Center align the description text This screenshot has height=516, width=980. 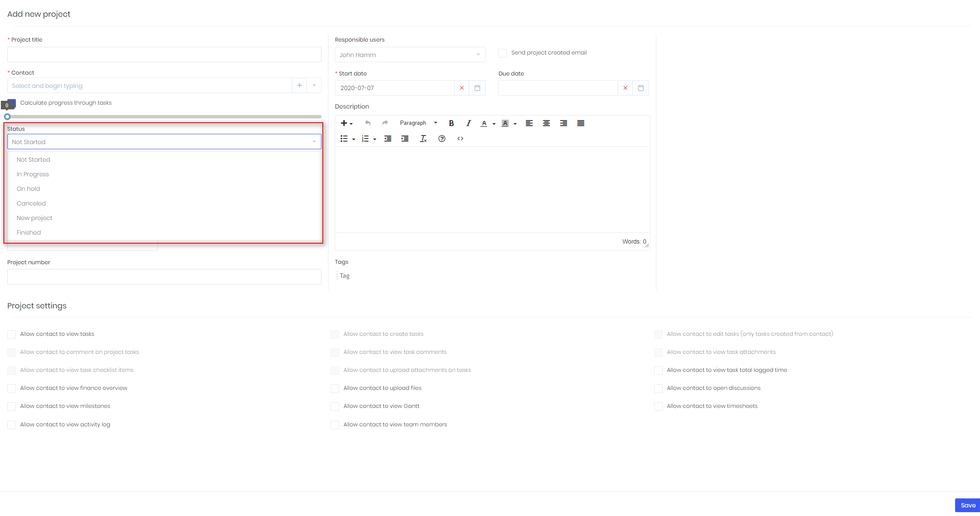(546, 123)
